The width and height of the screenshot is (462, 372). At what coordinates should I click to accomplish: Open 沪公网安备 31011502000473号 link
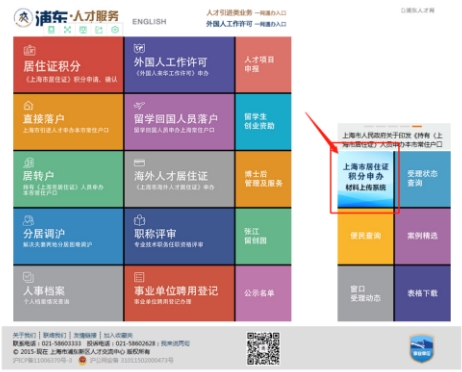[132, 360]
